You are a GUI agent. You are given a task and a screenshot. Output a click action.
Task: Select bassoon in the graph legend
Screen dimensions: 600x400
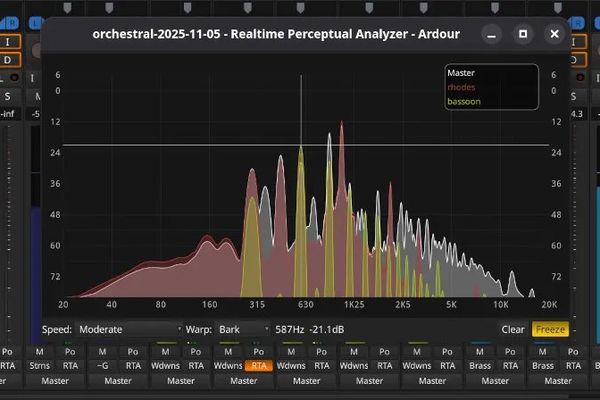[464, 101]
